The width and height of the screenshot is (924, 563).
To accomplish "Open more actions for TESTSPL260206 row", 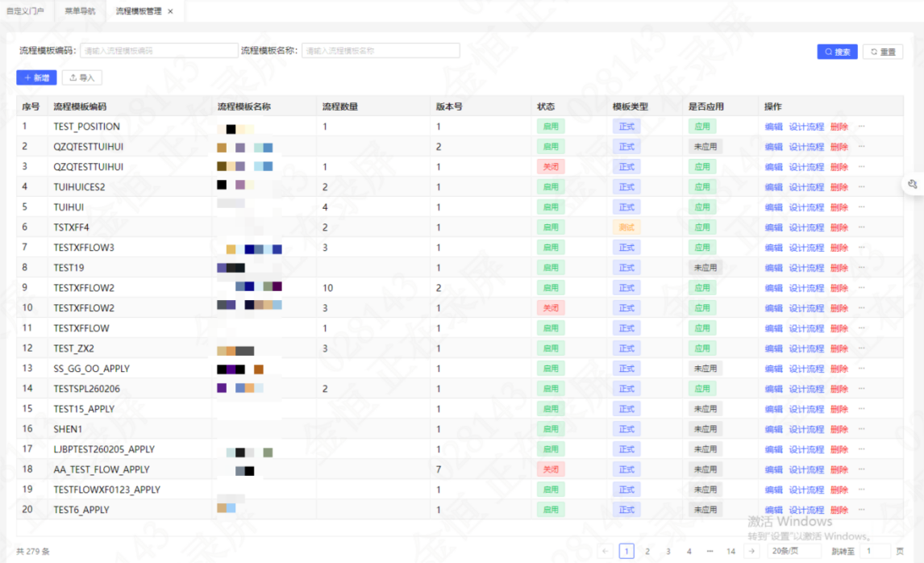I will [x=862, y=389].
